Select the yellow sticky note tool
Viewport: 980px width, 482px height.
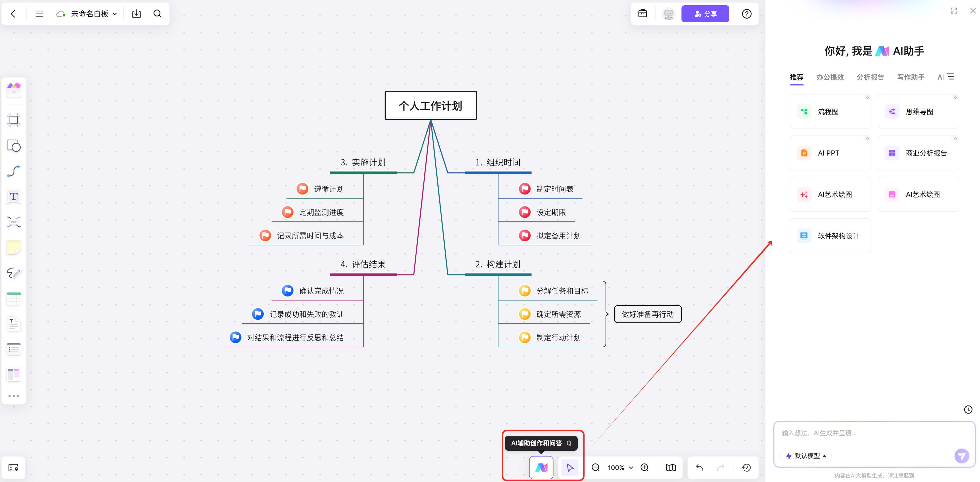tap(14, 247)
